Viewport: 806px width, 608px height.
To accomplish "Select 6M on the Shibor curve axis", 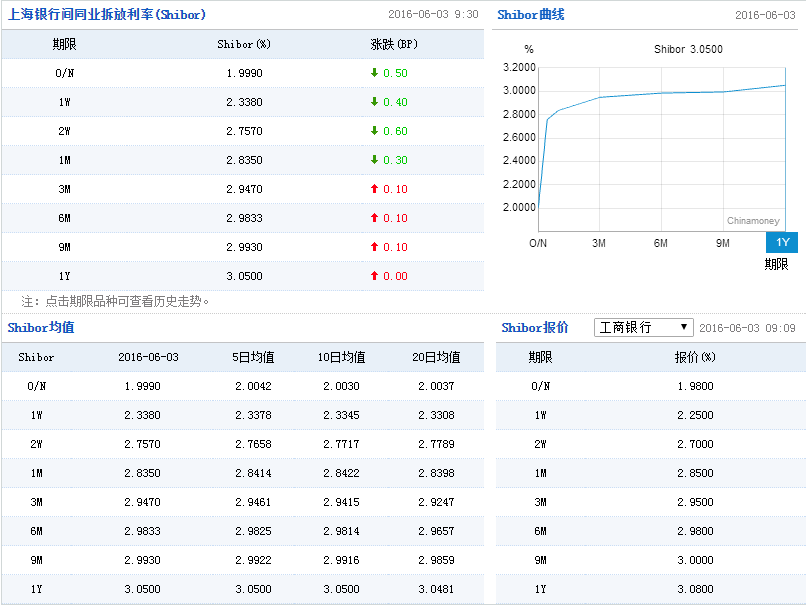I will pyautogui.click(x=661, y=243).
